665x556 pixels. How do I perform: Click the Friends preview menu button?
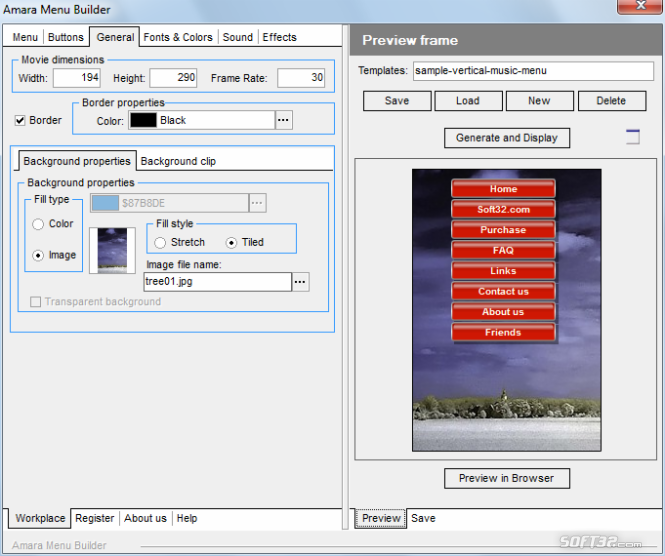click(x=503, y=332)
